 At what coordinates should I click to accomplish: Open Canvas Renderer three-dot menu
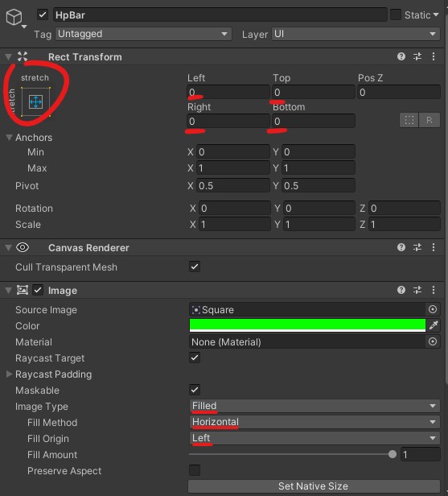click(434, 247)
